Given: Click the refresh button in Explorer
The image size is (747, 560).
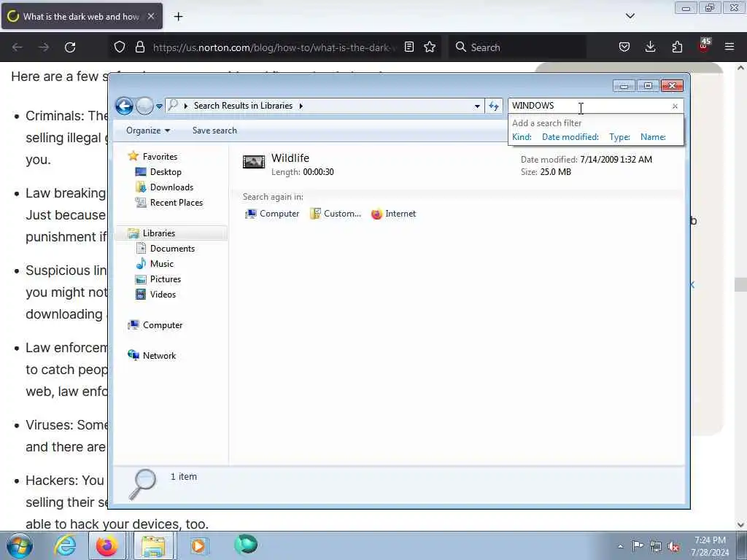Looking at the screenshot, I should tap(494, 106).
